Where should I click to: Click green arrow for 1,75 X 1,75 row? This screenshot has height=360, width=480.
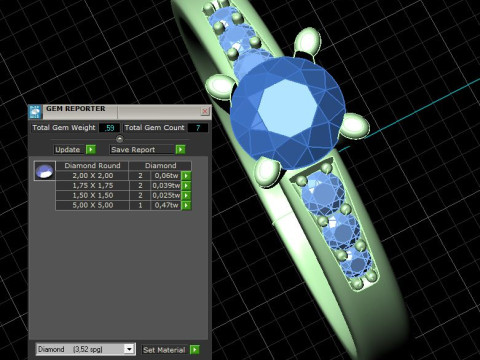coord(186,186)
